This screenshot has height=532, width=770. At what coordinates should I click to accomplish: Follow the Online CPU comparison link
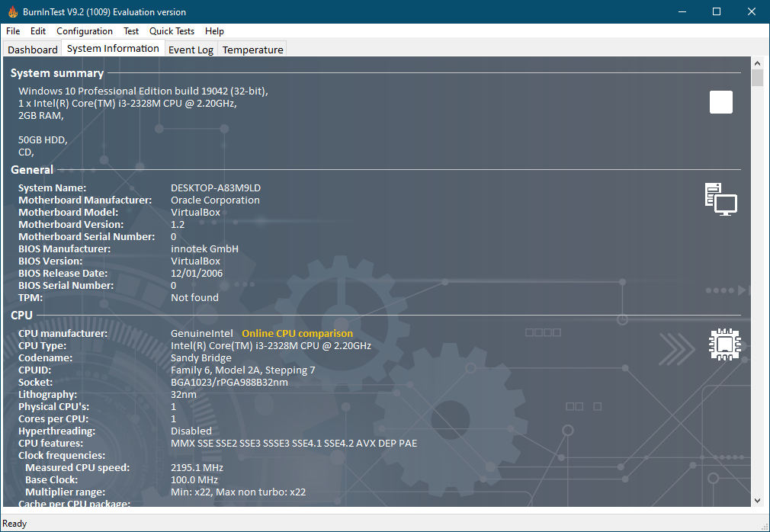297,334
